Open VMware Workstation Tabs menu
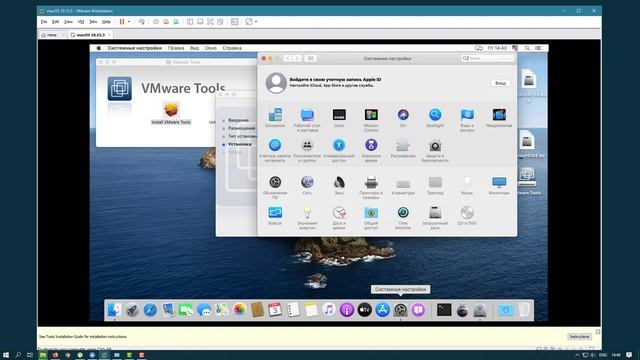This screenshot has height=360, width=640. coord(93,22)
